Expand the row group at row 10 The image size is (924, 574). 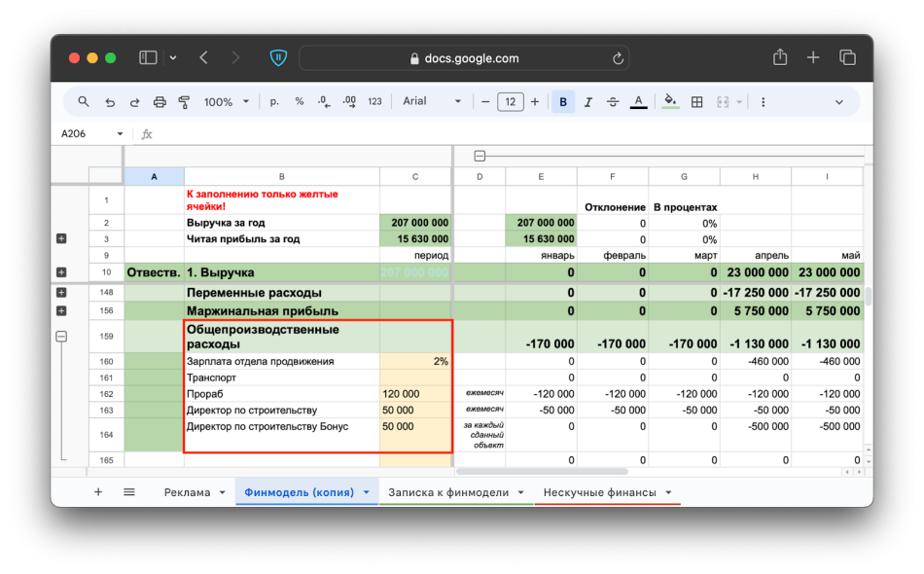click(61, 272)
